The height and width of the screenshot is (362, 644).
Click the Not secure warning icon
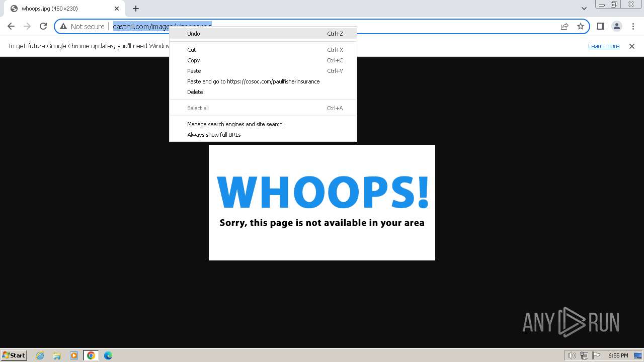tap(63, 27)
